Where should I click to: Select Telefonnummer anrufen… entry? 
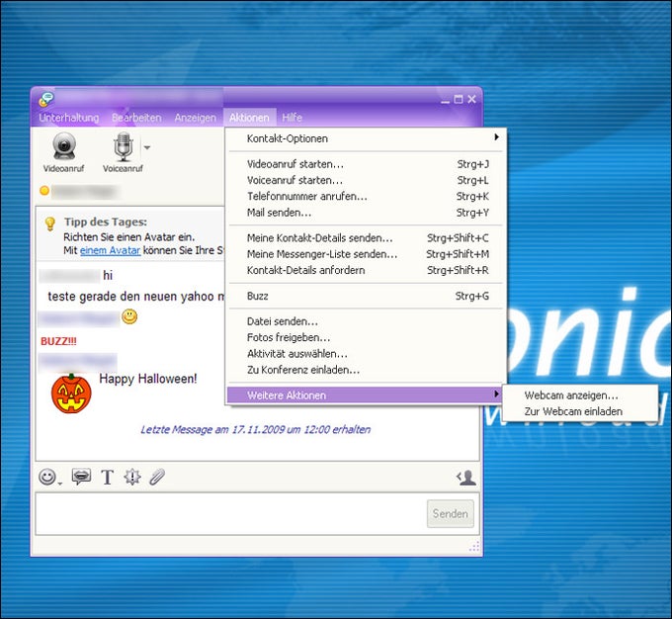pos(366,196)
